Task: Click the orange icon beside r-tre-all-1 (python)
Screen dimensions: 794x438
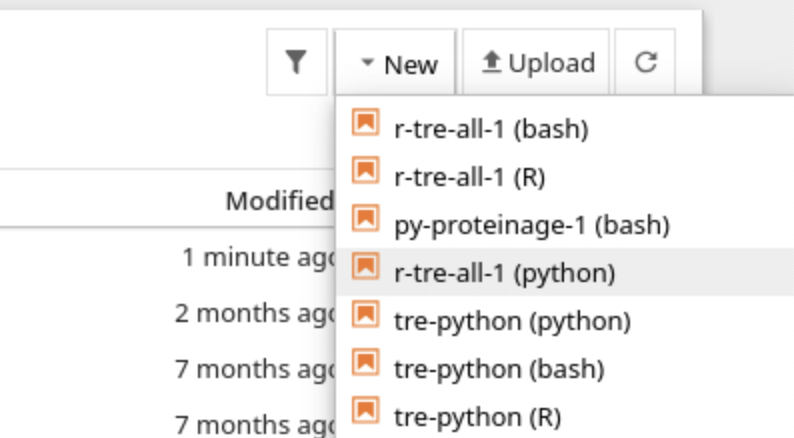Action: tap(366, 268)
